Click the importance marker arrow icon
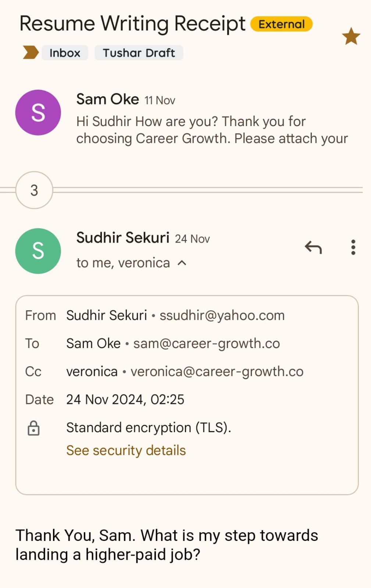Viewport: 371px width, 588px height. tap(31, 53)
